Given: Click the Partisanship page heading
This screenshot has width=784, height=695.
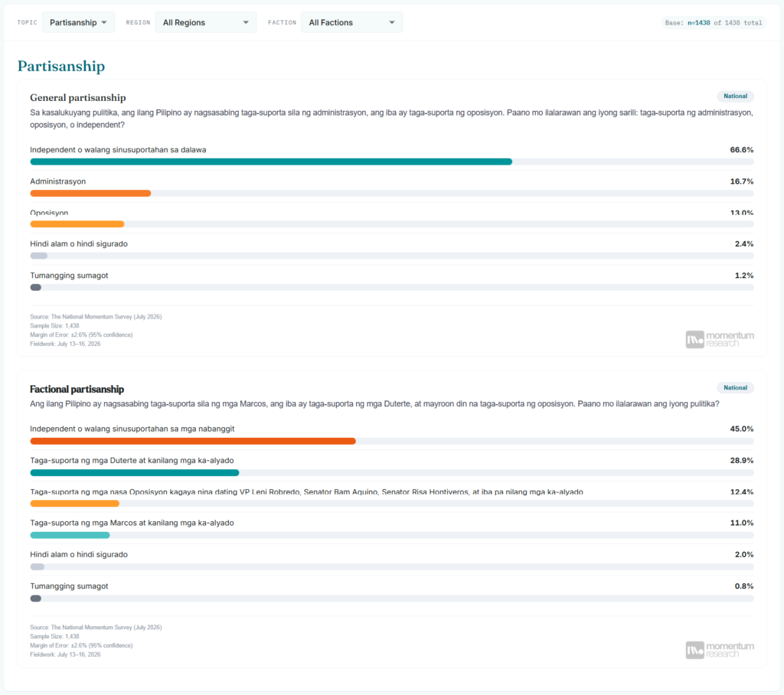Looking at the screenshot, I should (x=61, y=66).
